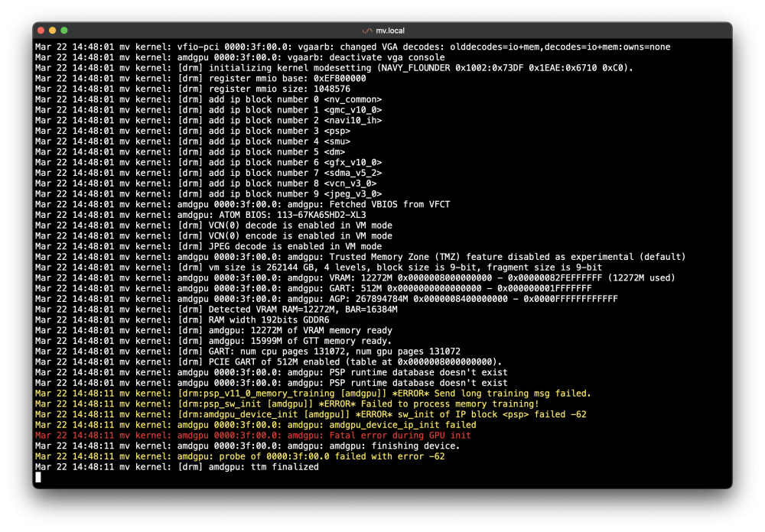Click the yellow minimize window button

(52, 31)
